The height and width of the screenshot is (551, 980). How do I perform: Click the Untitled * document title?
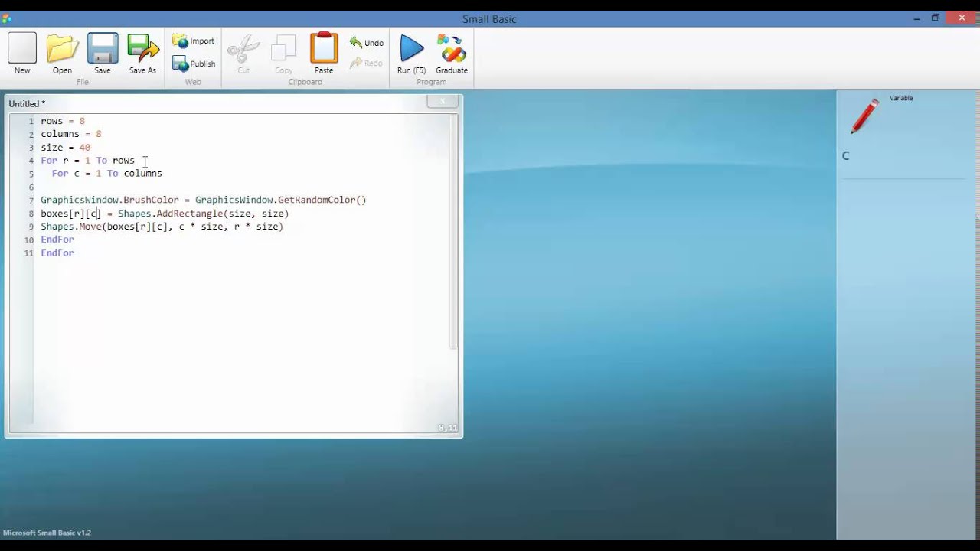[27, 103]
